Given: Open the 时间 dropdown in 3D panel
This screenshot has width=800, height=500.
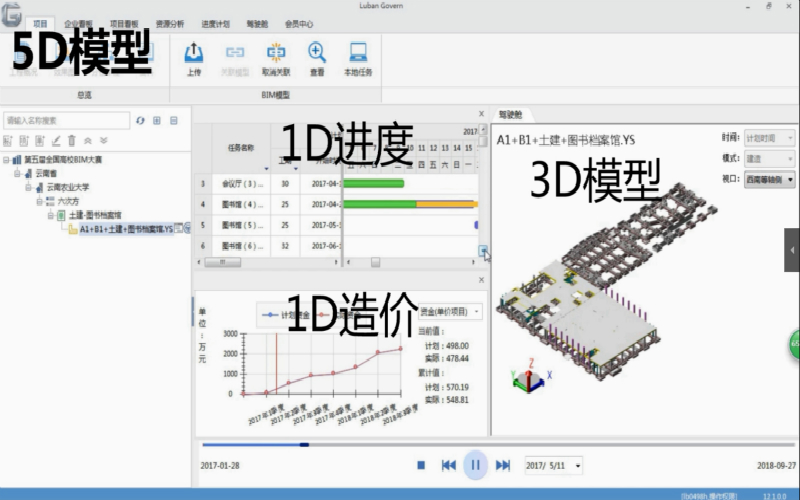Looking at the screenshot, I should pyautogui.click(x=769, y=138).
